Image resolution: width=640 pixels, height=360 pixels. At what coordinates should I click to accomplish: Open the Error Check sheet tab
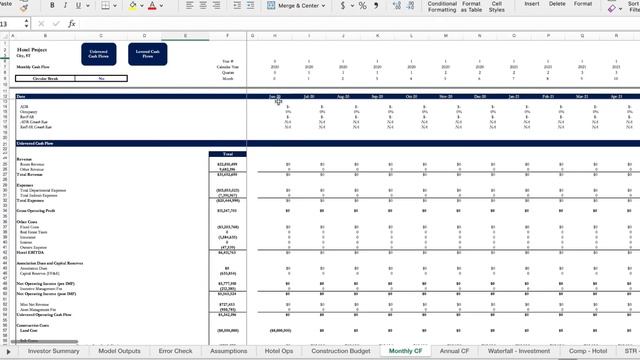175,351
